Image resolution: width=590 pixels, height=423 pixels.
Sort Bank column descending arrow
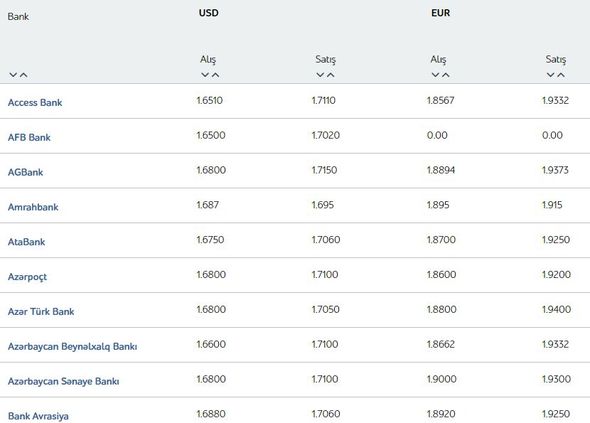point(13,75)
